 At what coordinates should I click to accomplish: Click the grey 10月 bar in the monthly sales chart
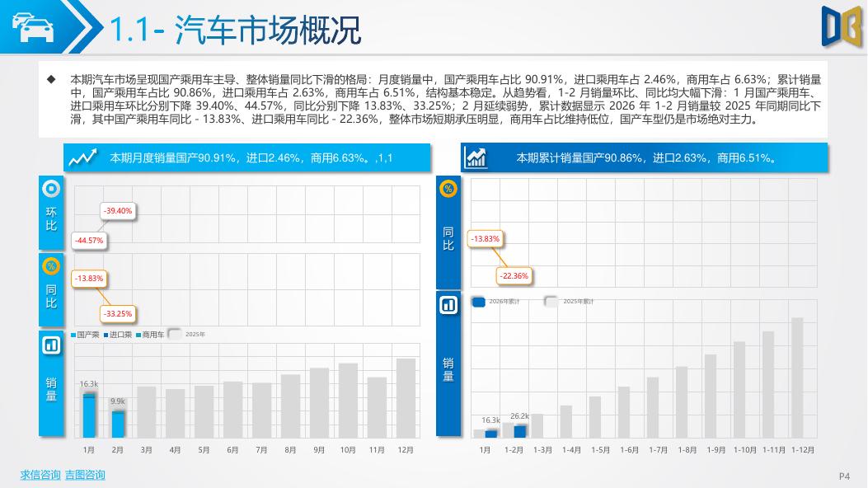point(348,401)
